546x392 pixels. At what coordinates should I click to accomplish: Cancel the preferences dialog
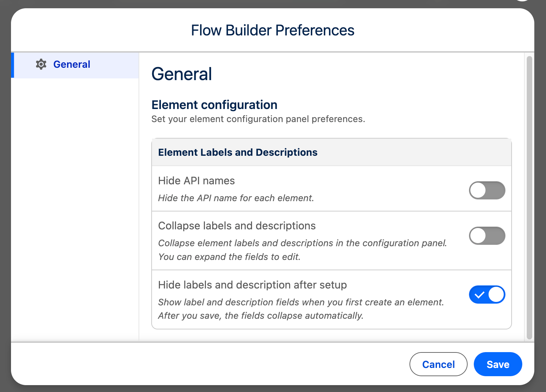click(x=438, y=364)
